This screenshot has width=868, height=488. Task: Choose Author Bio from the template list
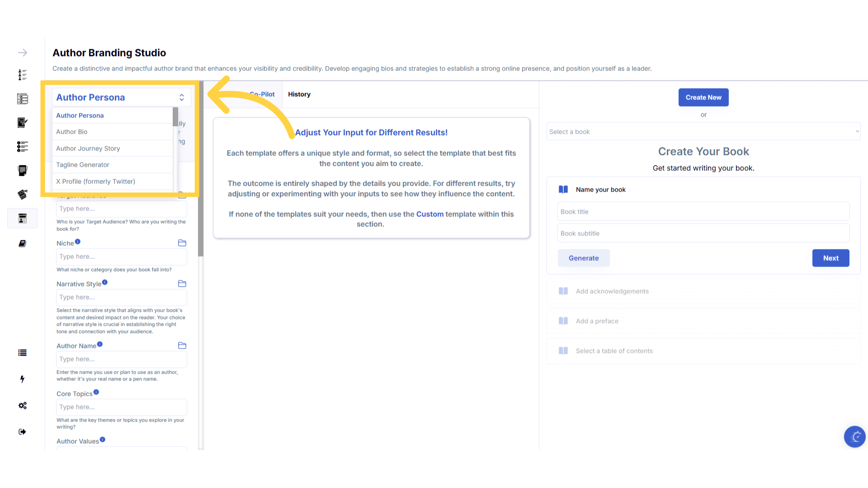(x=112, y=132)
